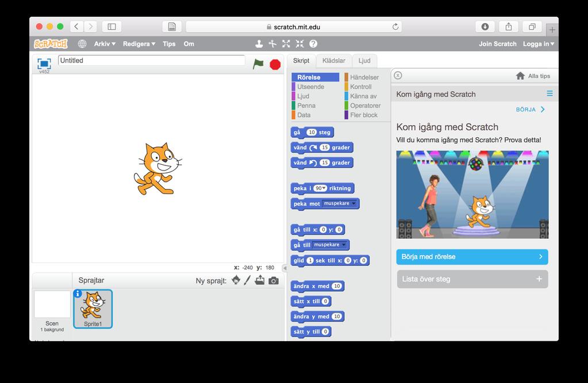This screenshot has width=588, height=383.
Task: Click the project title field
Action: point(152,60)
